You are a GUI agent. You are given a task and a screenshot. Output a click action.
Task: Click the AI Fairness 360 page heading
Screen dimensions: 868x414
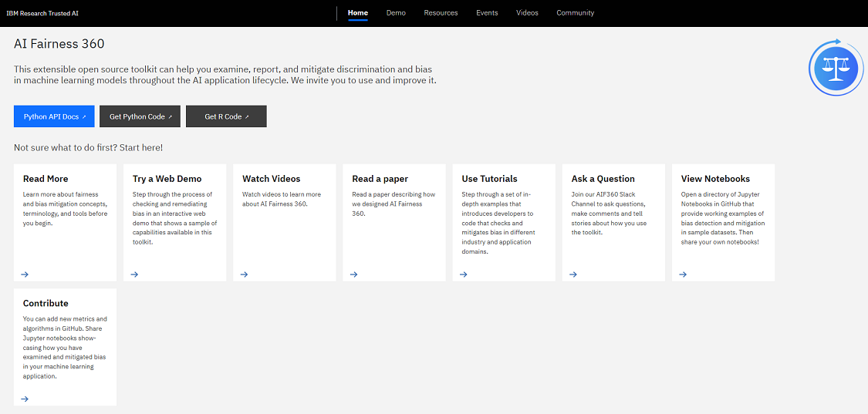click(59, 44)
